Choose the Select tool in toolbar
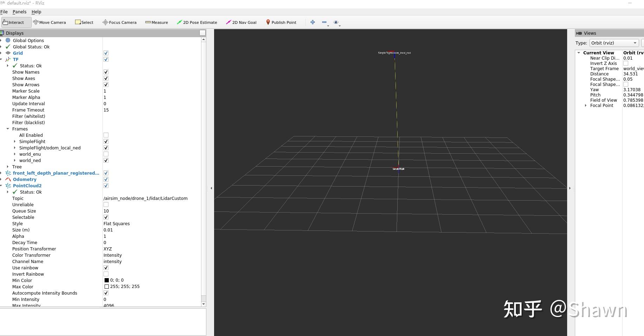Image resolution: width=644 pixels, height=336 pixels. tap(84, 22)
